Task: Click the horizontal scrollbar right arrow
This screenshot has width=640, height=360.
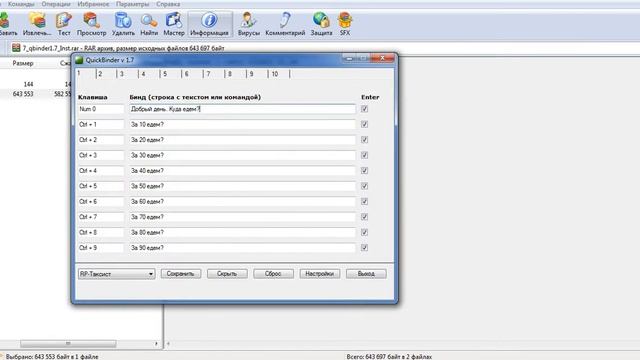Action: point(156,344)
